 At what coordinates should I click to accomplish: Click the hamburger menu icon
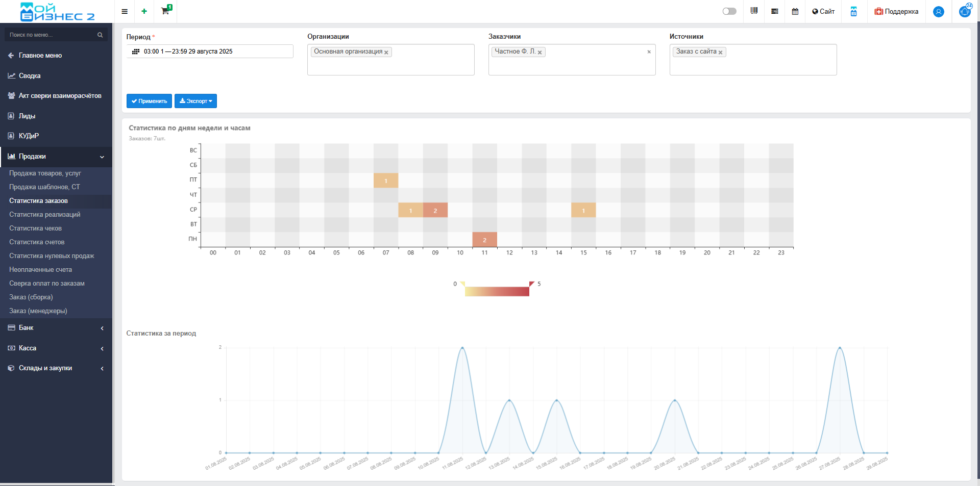coord(125,11)
